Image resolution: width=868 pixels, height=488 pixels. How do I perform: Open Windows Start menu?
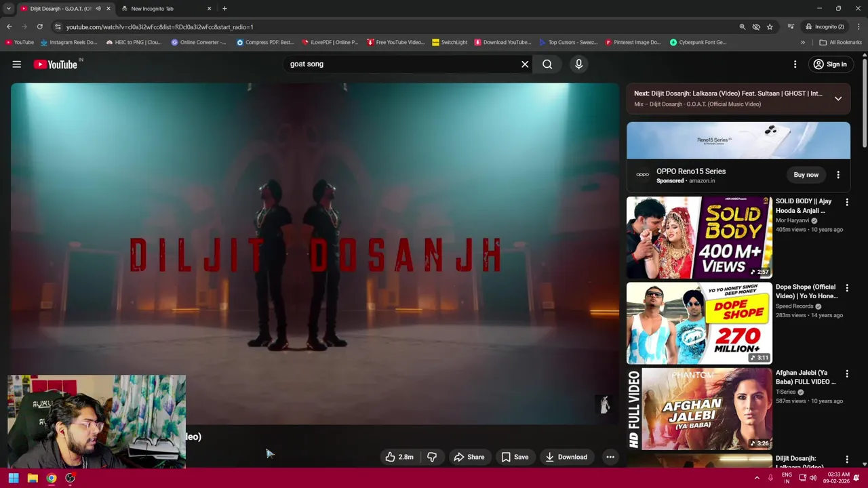click(14, 478)
